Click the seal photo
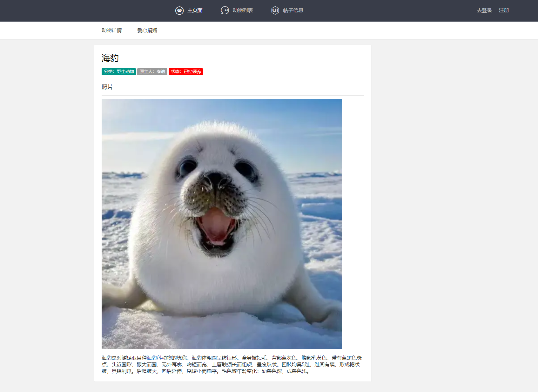The width and height of the screenshot is (538, 392). click(x=222, y=224)
